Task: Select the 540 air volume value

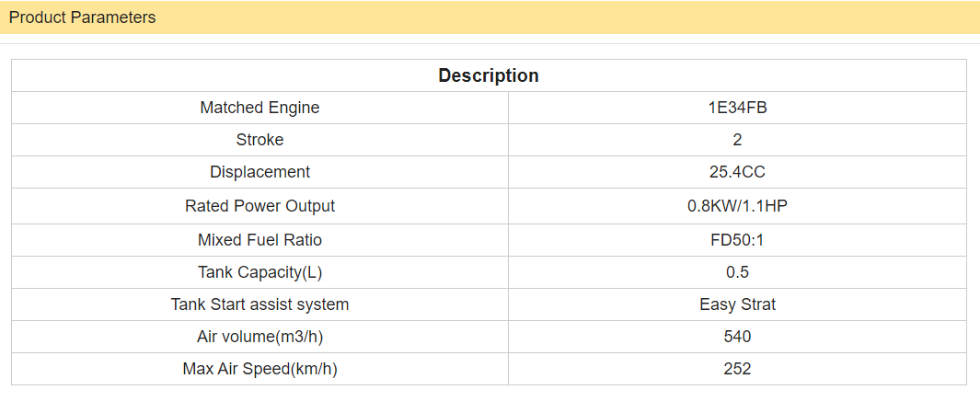Action: 737,337
